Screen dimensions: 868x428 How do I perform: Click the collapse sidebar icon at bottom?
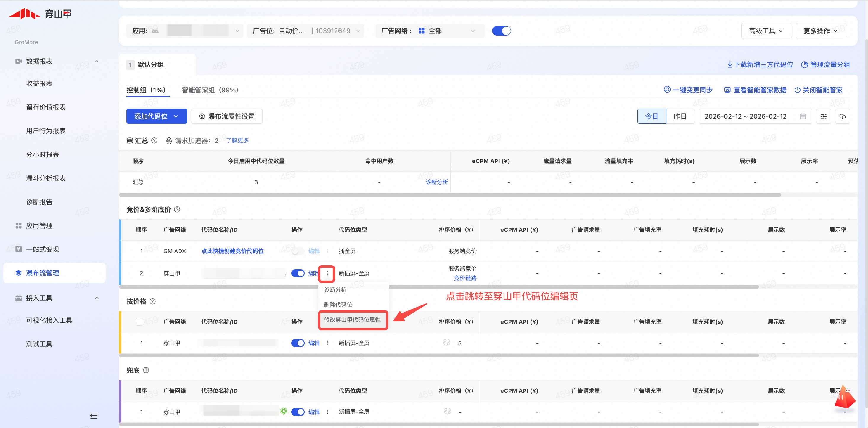[94, 416]
